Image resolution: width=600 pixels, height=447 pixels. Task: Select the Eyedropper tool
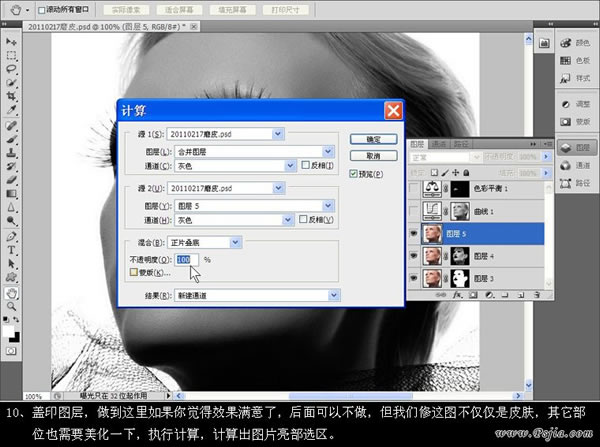click(x=11, y=110)
